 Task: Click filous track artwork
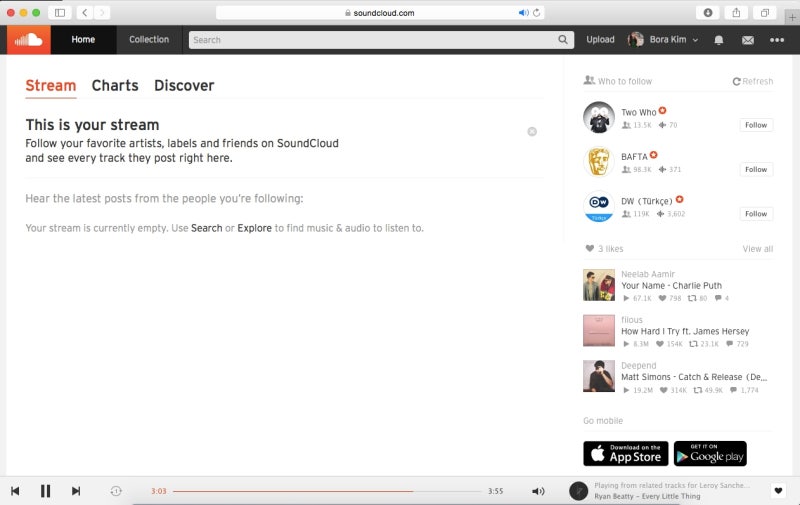(599, 331)
